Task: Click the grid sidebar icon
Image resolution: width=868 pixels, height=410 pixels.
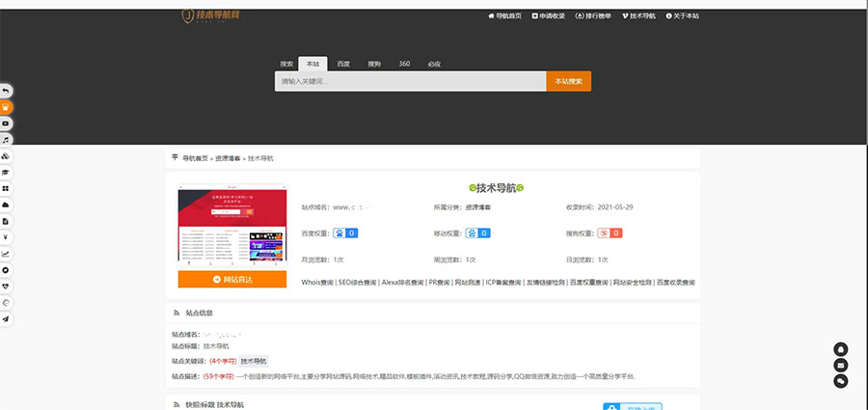Action: pyautogui.click(x=7, y=188)
